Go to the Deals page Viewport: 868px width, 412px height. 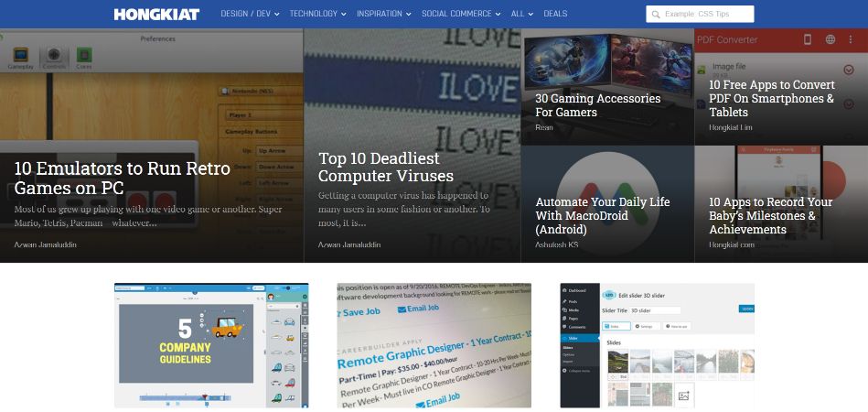pos(555,14)
